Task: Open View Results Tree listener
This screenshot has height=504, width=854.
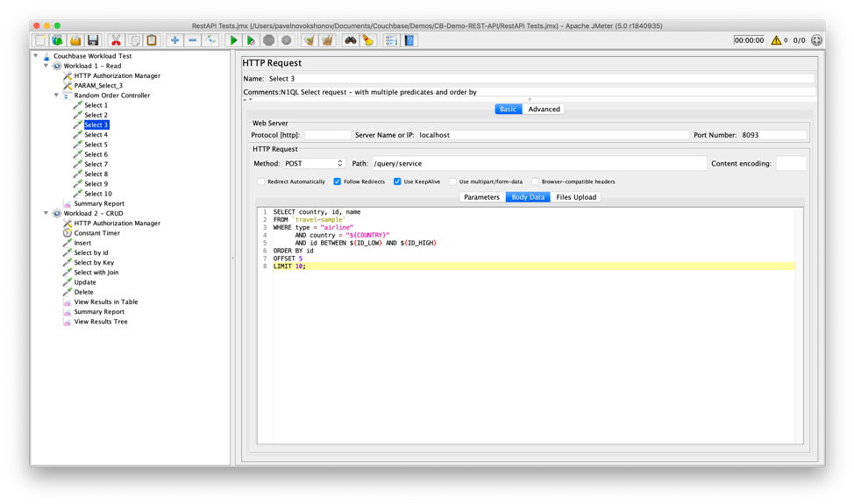Action: 101,321
